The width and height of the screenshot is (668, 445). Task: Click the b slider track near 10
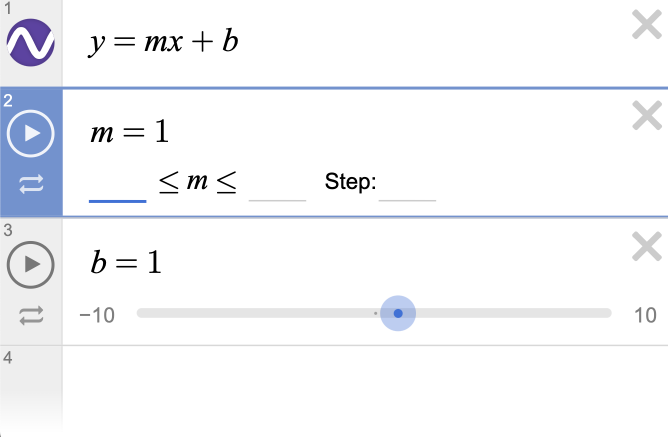point(596,313)
